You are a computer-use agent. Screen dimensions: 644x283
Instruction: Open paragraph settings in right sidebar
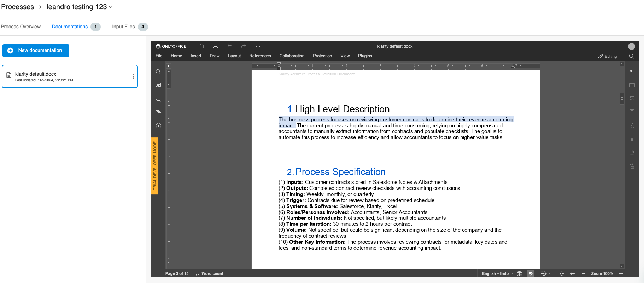pyautogui.click(x=632, y=72)
